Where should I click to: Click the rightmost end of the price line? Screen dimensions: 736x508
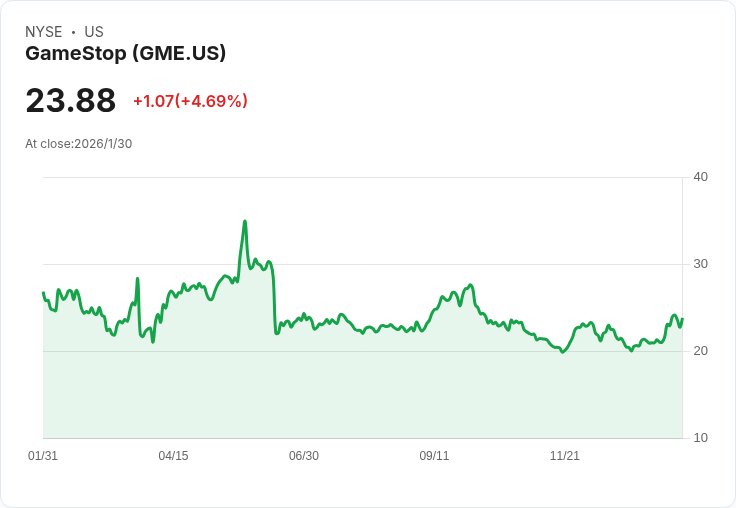pos(682,320)
